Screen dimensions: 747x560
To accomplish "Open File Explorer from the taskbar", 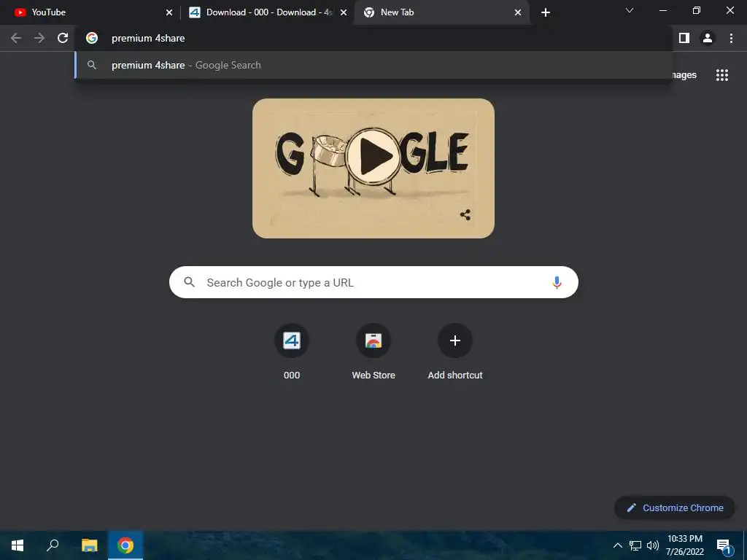I will click(x=89, y=545).
